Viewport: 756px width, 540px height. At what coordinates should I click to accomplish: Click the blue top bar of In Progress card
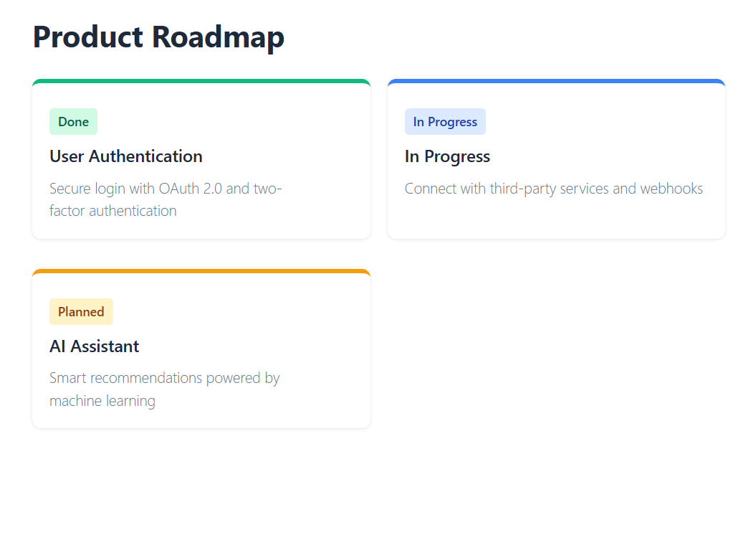tap(556, 82)
